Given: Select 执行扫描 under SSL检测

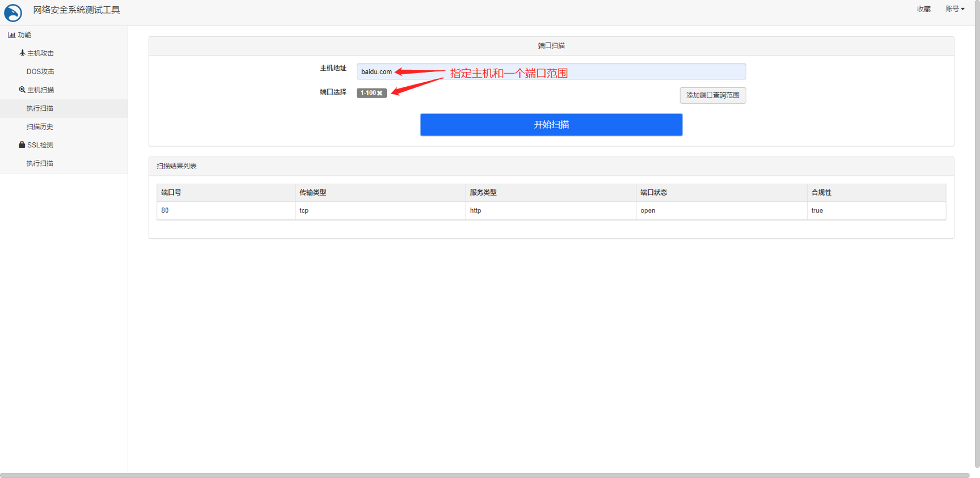Looking at the screenshot, I should coord(40,163).
